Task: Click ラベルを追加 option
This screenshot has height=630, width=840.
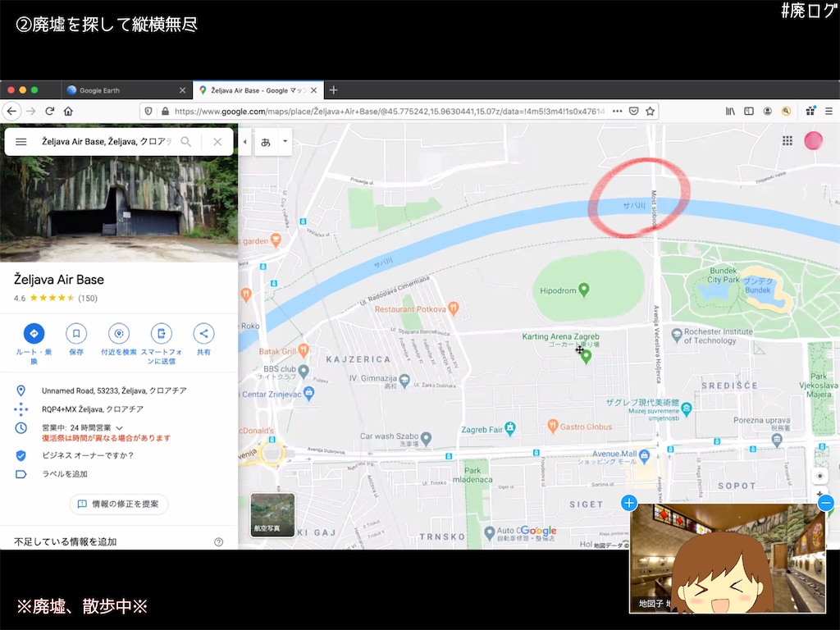Action: pos(65,474)
